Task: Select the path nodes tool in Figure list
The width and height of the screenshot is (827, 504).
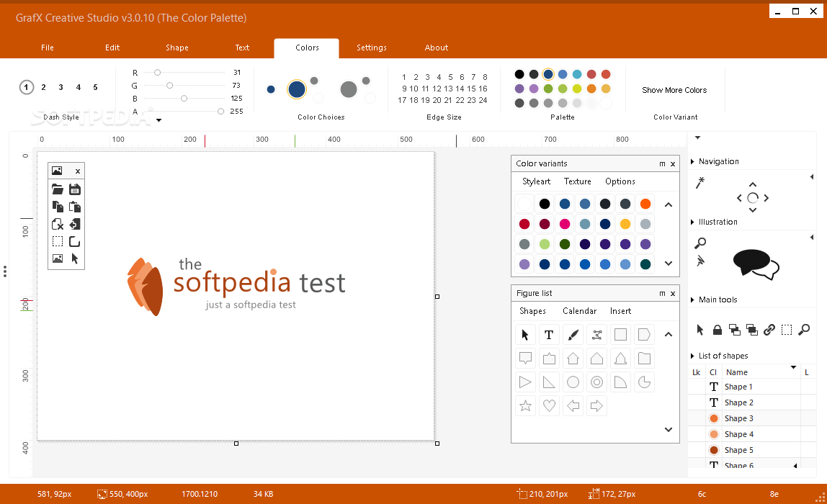Action: (596, 335)
